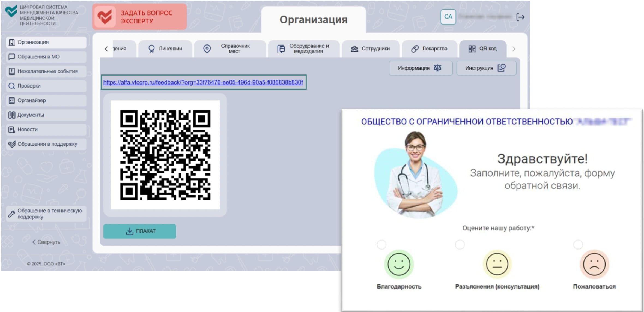This screenshot has width=644, height=312.
Task: Select the Благодарность radio button
Action: pyautogui.click(x=381, y=244)
